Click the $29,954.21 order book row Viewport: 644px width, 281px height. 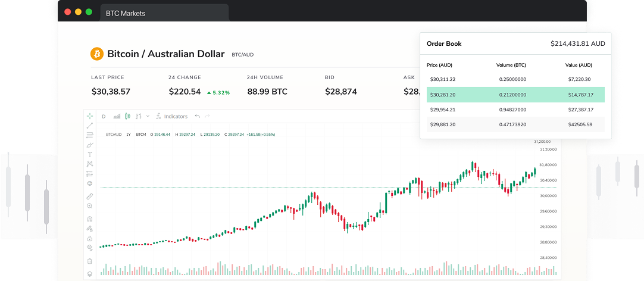pyautogui.click(x=515, y=110)
